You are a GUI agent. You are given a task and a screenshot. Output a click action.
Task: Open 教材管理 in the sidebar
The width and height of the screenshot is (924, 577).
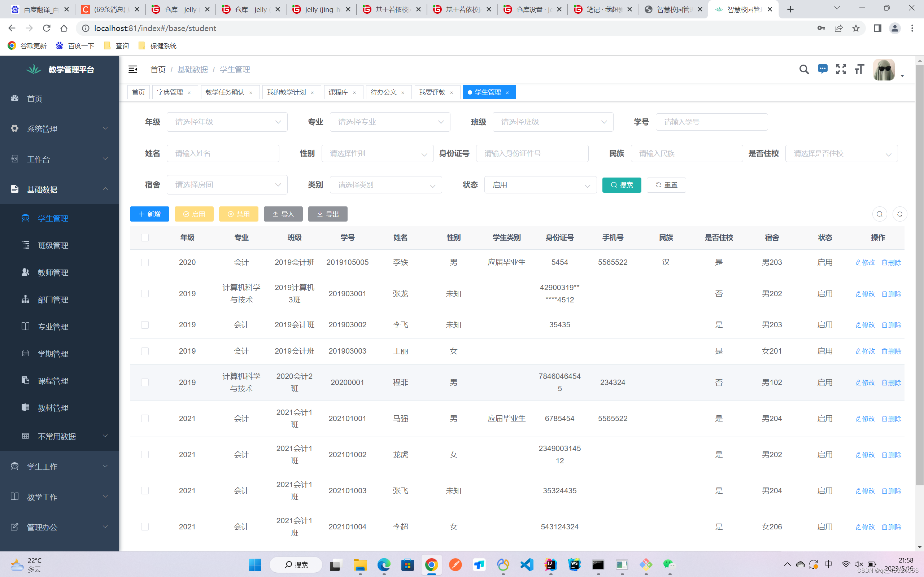pos(60,407)
